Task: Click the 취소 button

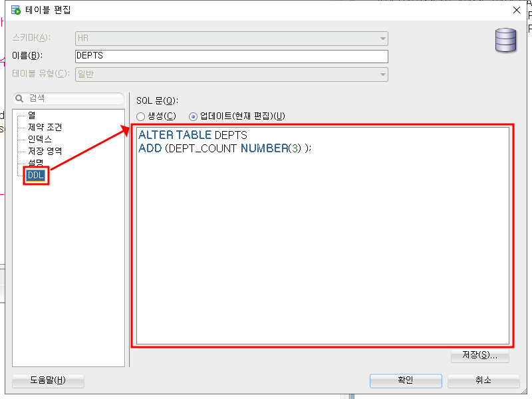Action: (483, 380)
